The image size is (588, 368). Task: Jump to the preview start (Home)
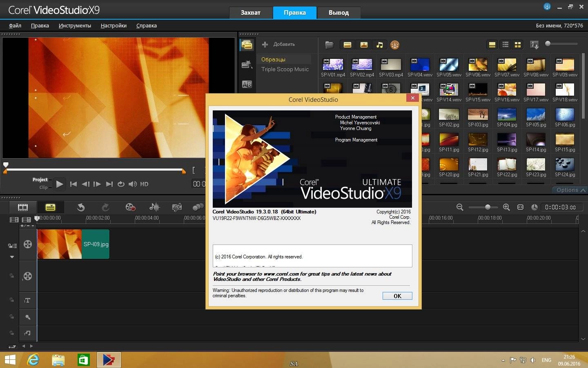pyautogui.click(x=73, y=184)
